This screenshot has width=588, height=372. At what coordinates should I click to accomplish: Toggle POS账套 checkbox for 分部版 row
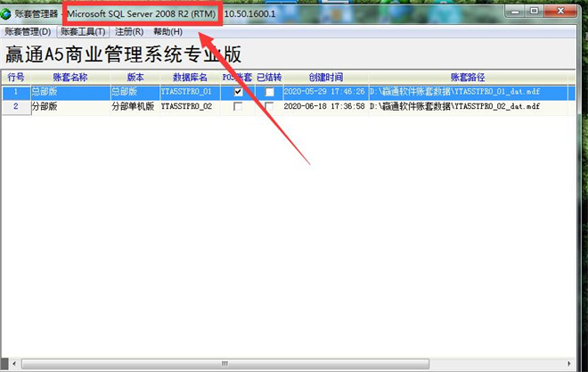point(238,107)
